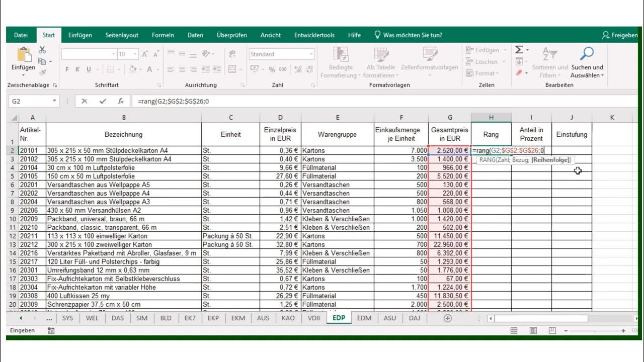
Task: Click the copy icon in Zwischenablage
Action: pos(42,61)
